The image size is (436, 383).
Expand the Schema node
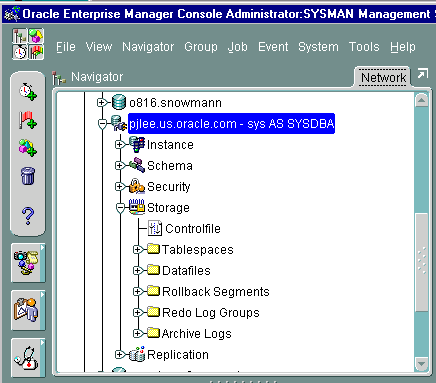(x=119, y=166)
